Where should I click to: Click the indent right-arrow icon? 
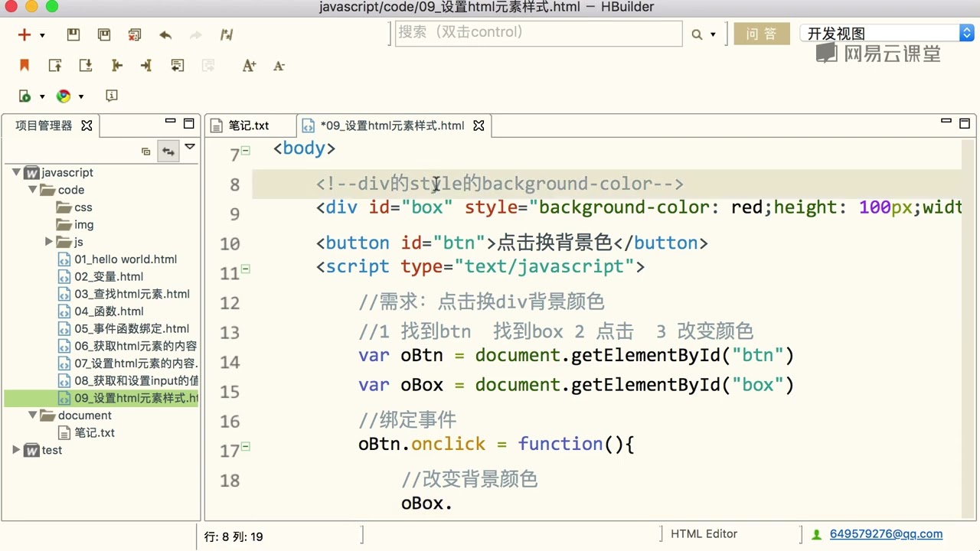pyautogui.click(x=146, y=65)
